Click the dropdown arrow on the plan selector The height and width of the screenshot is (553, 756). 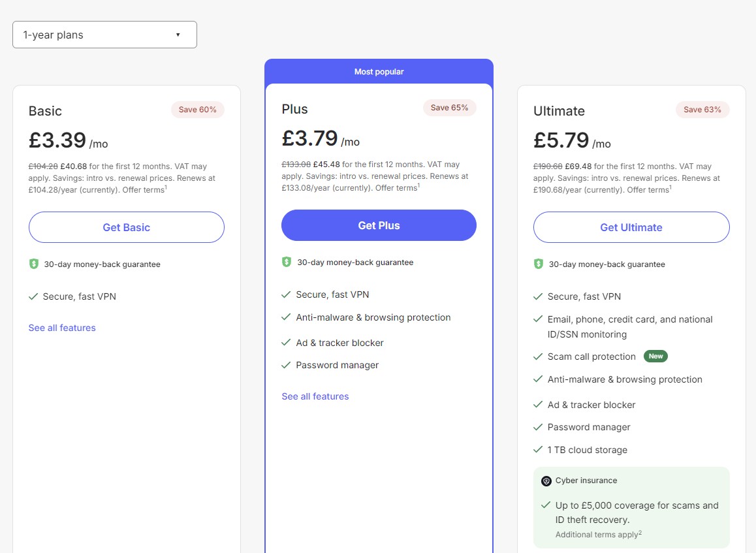click(178, 34)
